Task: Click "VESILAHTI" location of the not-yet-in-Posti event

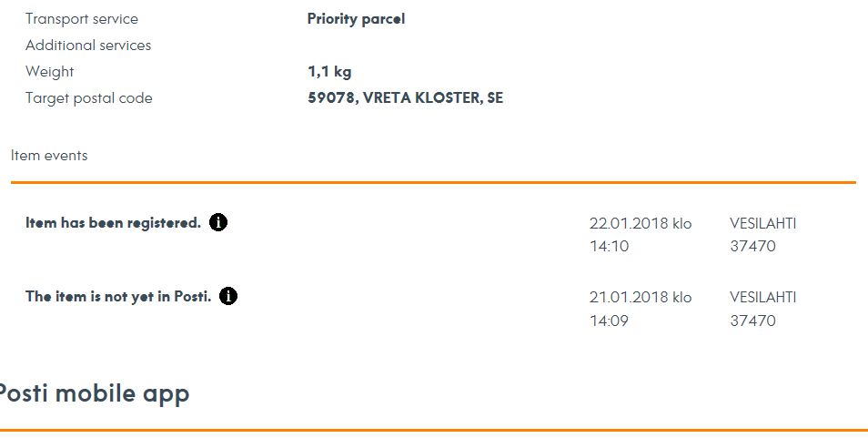Action: tap(762, 298)
